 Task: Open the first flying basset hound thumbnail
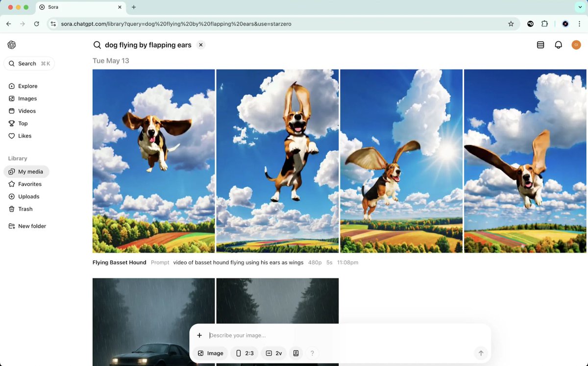[153, 161]
